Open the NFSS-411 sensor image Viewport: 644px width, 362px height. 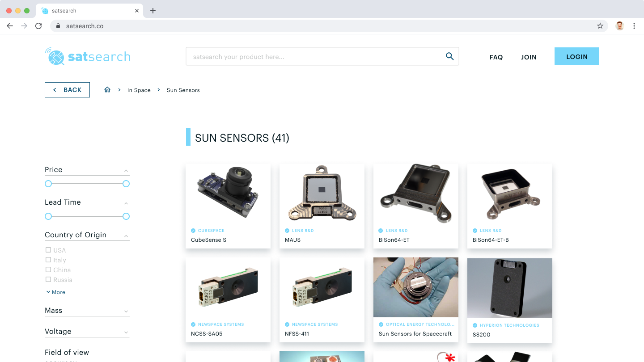pos(322,287)
